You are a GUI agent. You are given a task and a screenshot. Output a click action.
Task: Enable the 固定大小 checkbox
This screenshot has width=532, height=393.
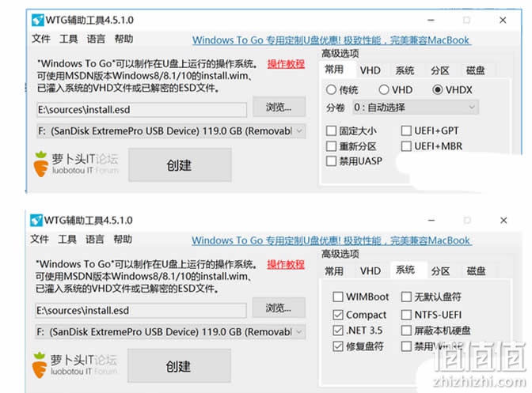click(x=331, y=130)
